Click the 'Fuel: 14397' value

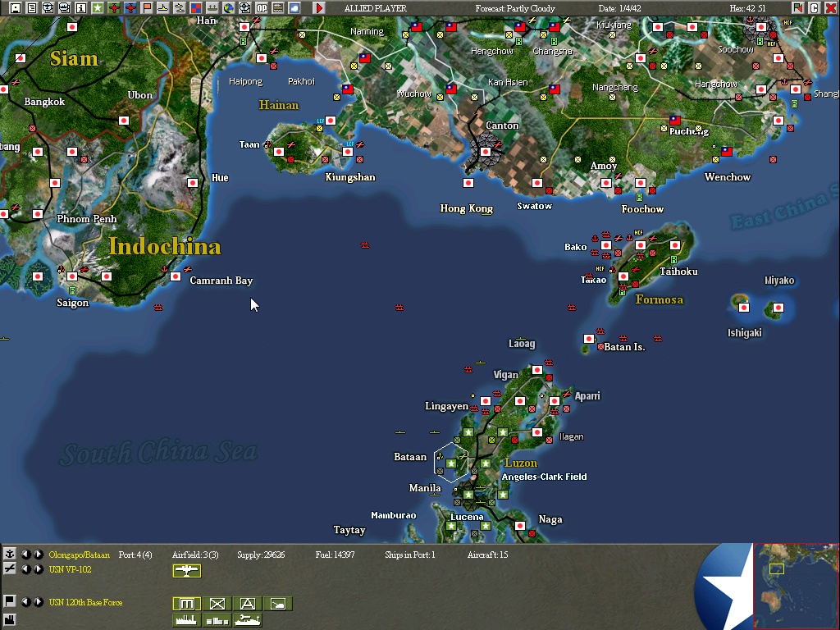[335, 555]
